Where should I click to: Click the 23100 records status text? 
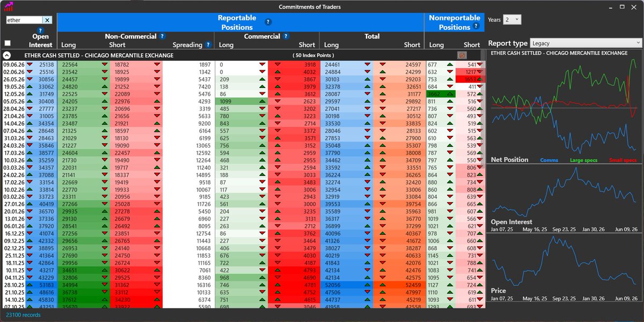pos(23,315)
